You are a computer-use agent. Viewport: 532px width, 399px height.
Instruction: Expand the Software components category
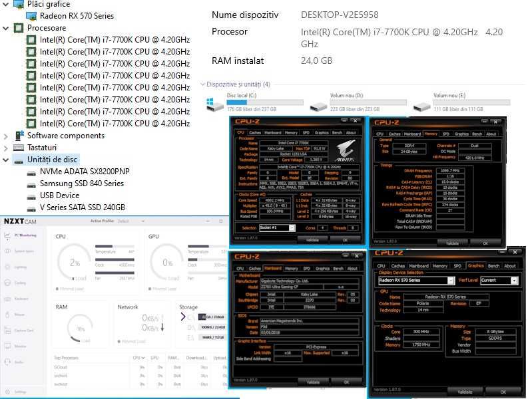pos(6,136)
